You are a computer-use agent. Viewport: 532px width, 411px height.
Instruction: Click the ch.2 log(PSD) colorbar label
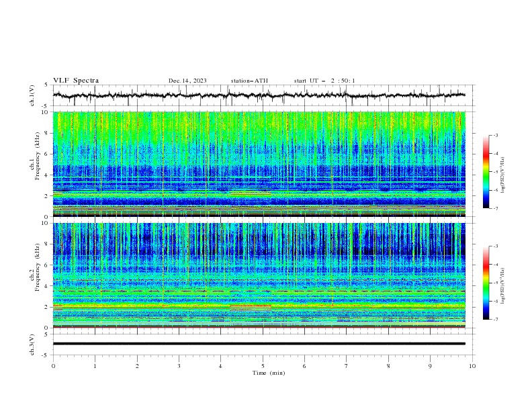(503, 286)
